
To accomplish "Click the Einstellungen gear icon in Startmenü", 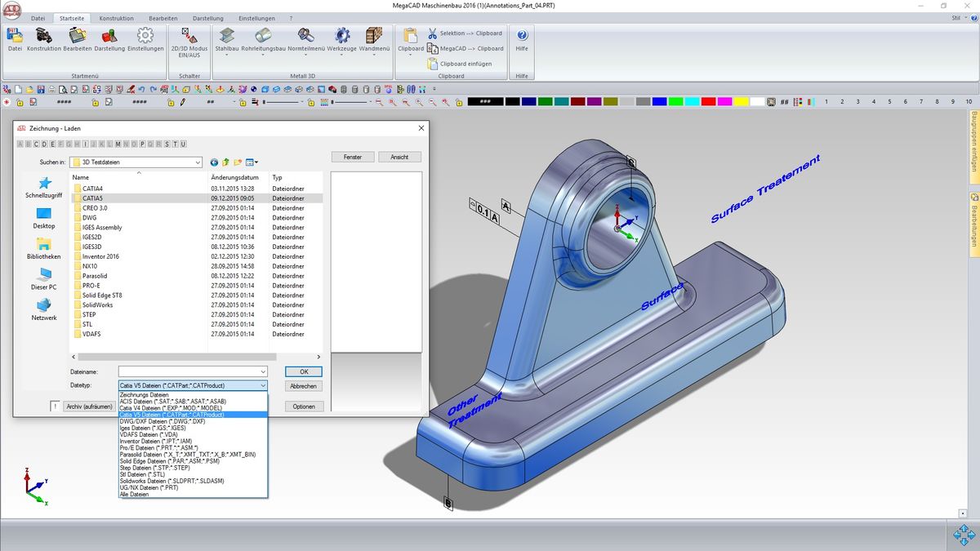I will coord(145,37).
